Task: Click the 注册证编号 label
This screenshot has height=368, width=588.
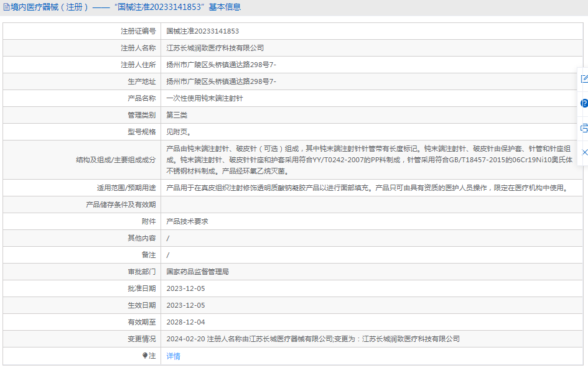Action: coord(138,31)
